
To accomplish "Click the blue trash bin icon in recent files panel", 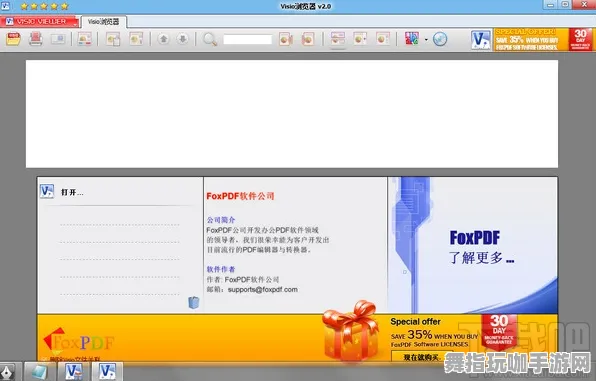I will pyautogui.click(x=193, y=302).
